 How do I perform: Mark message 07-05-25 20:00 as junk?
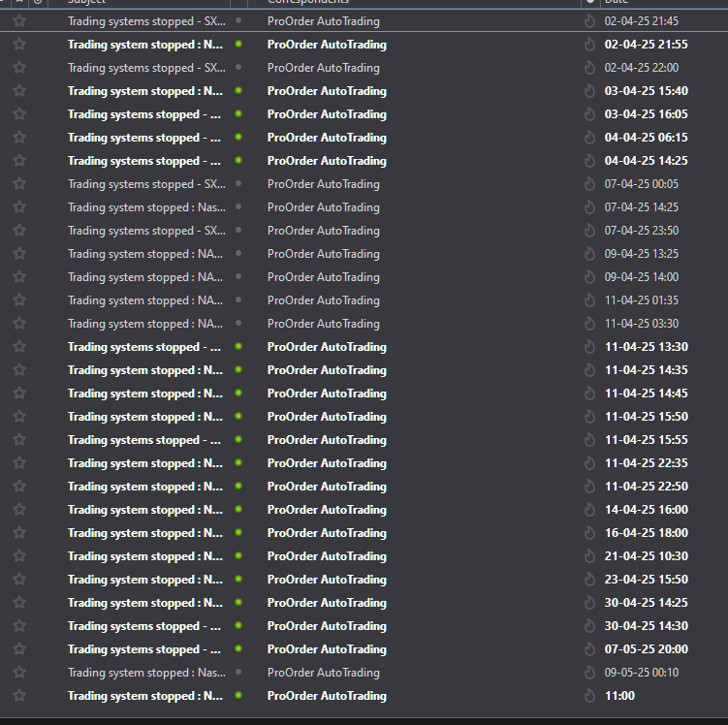(x=589, y=648)
